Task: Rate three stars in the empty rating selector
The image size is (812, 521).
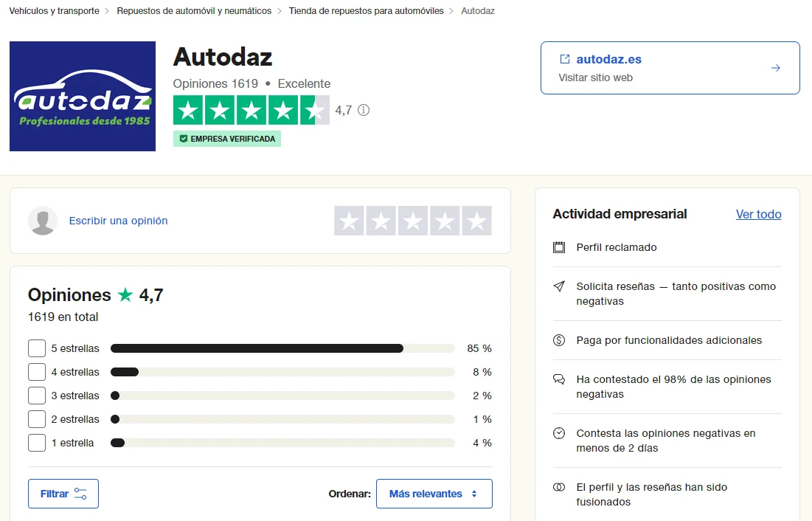Action: (413, 221)
